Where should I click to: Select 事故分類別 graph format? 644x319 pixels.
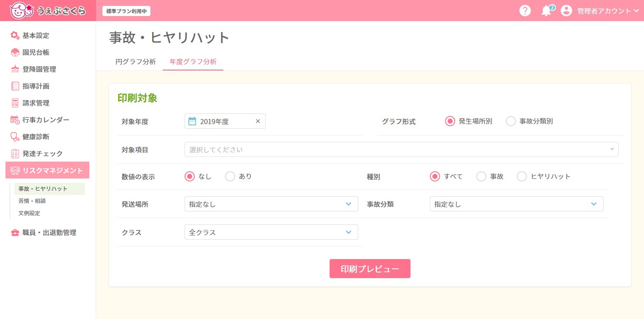[x=511, y=121]
